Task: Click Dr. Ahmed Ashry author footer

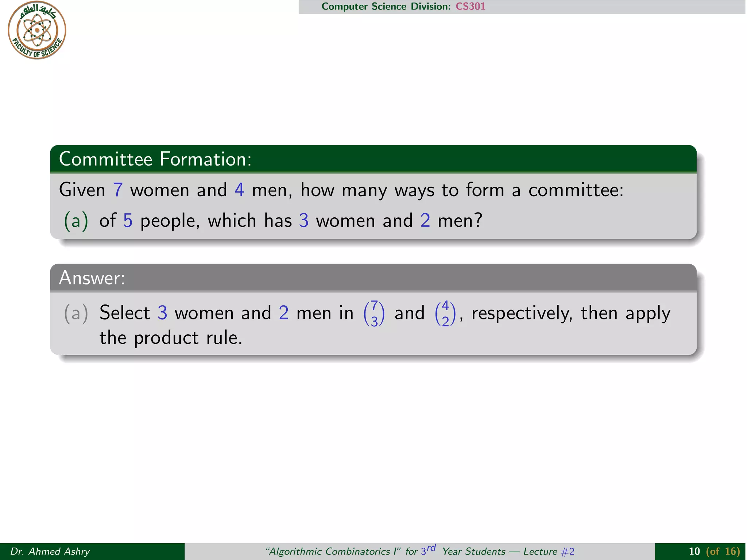Action: [x=50, y=551]
